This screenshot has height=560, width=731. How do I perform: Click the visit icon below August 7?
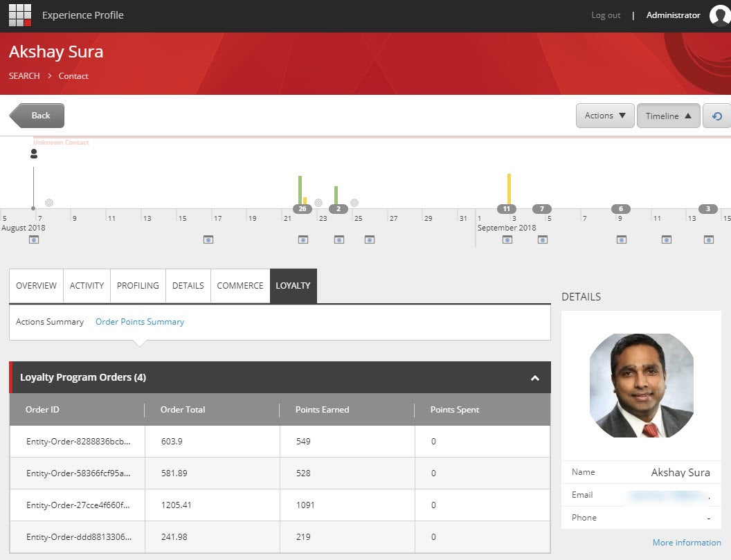[x=34, y=240]
